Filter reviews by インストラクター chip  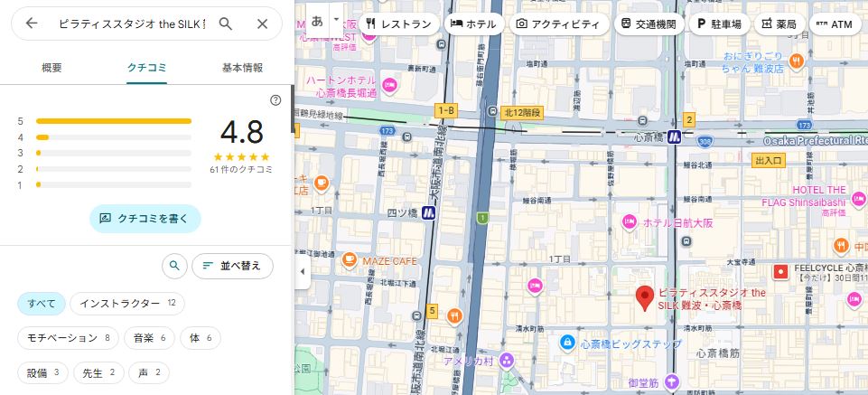pos(126,303)
